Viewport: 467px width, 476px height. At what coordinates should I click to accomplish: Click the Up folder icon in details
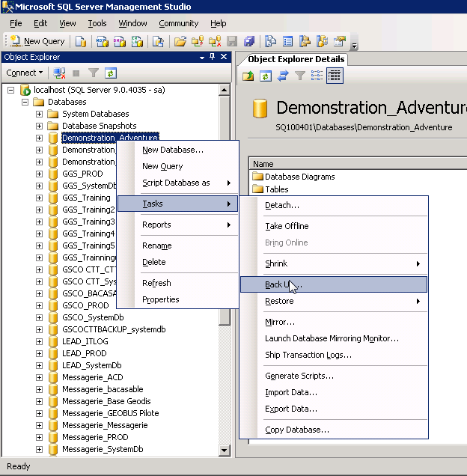(248, 76)
